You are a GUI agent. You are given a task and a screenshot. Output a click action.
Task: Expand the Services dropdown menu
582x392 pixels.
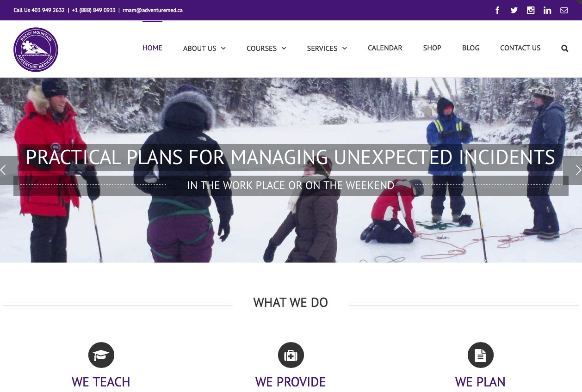click(x=327, y=48)
